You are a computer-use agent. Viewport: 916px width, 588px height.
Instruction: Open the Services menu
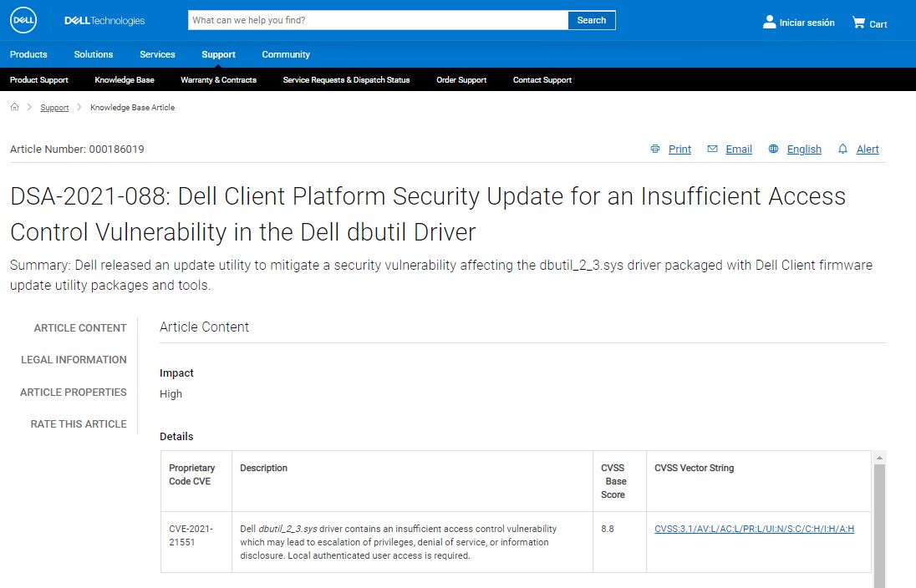(157, 54)
